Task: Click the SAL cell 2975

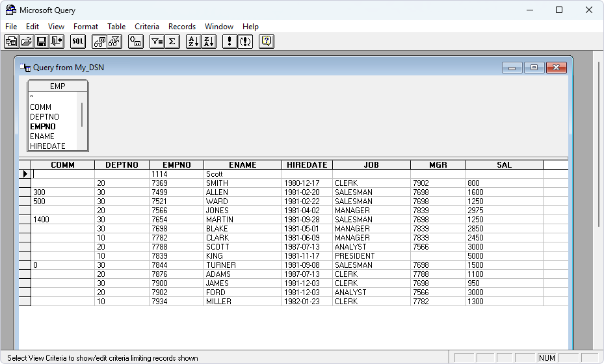Action: coord(504,211)
